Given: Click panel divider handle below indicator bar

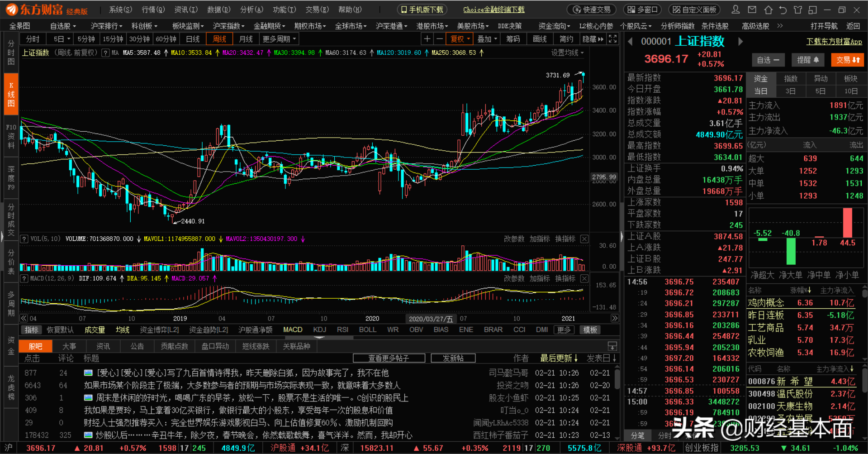Looking at the screenshot, I should [319, 338].
